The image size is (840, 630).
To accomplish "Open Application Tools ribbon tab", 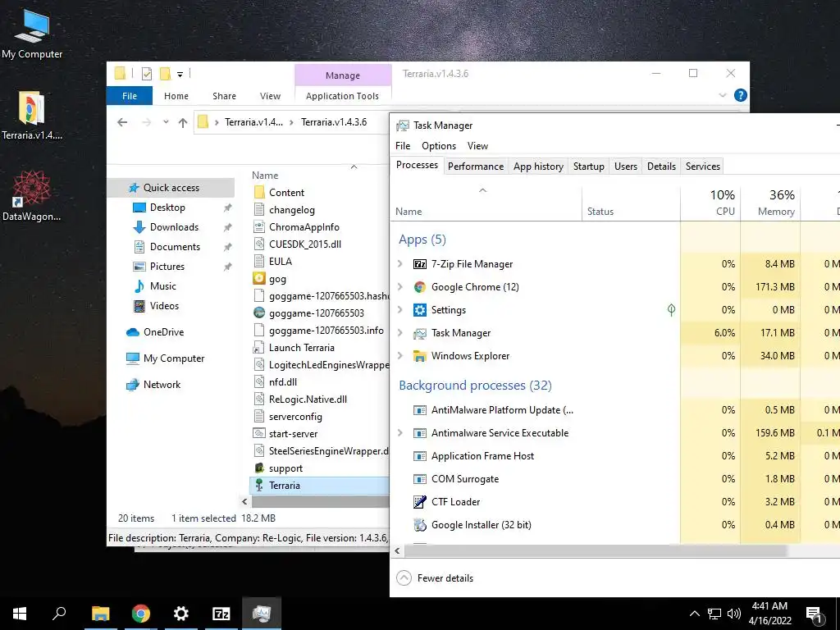I will (342, 96).
